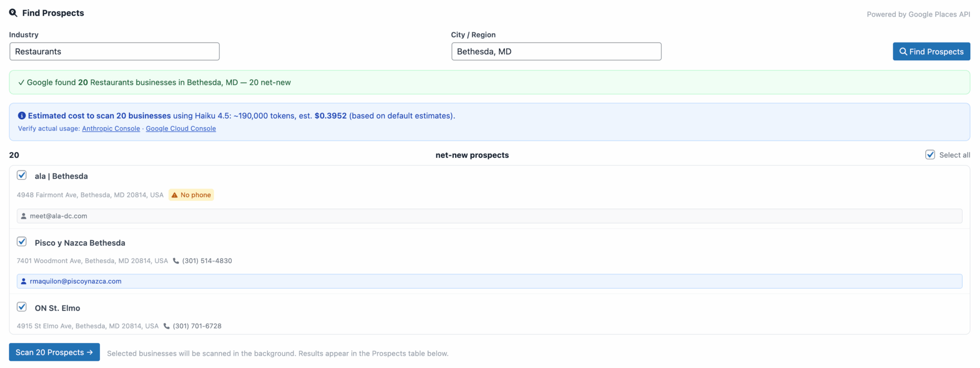Click the ON St. Elmo business name

click(57, 308)
